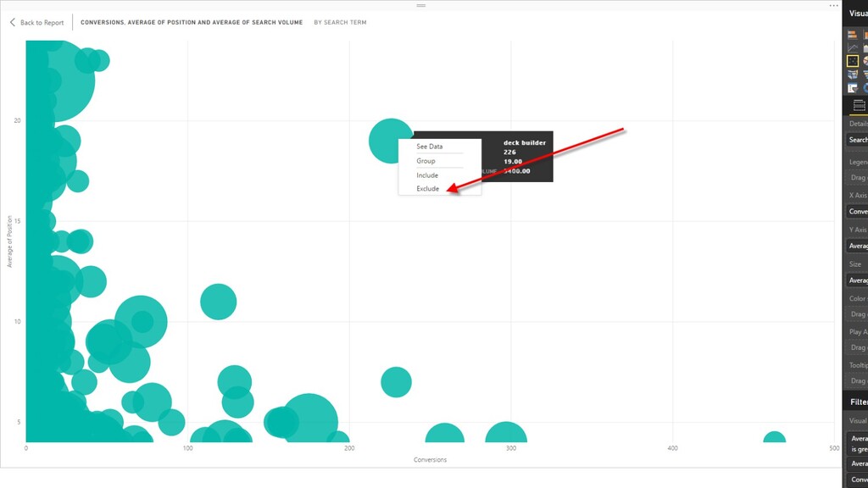The width and height of the screenshot is (868, 488).
Task: Select the bubble at about 230 conversions, position 7
Action: pos(396,382)
